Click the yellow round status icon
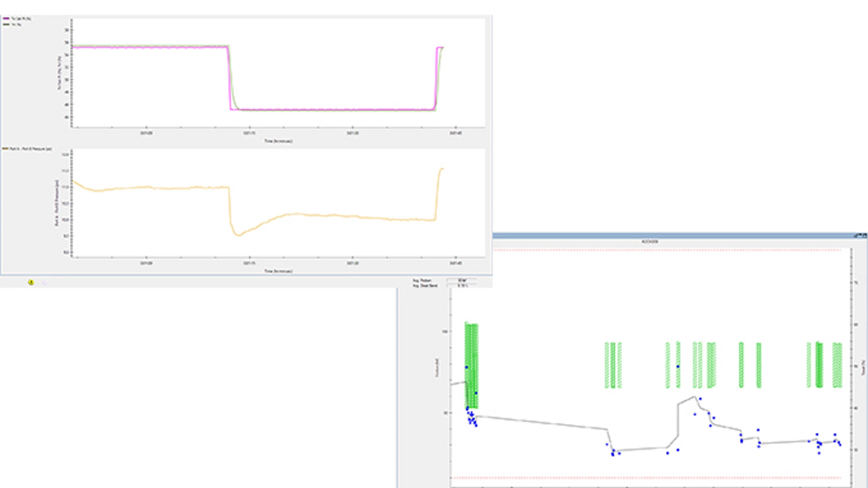Image resolution: width=868 pixels, height=488 pixels. click(x=31, y=282)
